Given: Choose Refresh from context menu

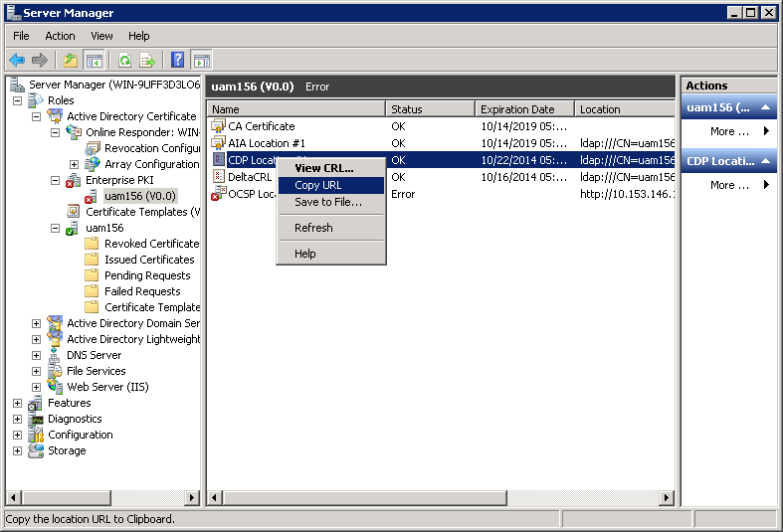Looking at the screenshot, I should [x=331, y=228].
